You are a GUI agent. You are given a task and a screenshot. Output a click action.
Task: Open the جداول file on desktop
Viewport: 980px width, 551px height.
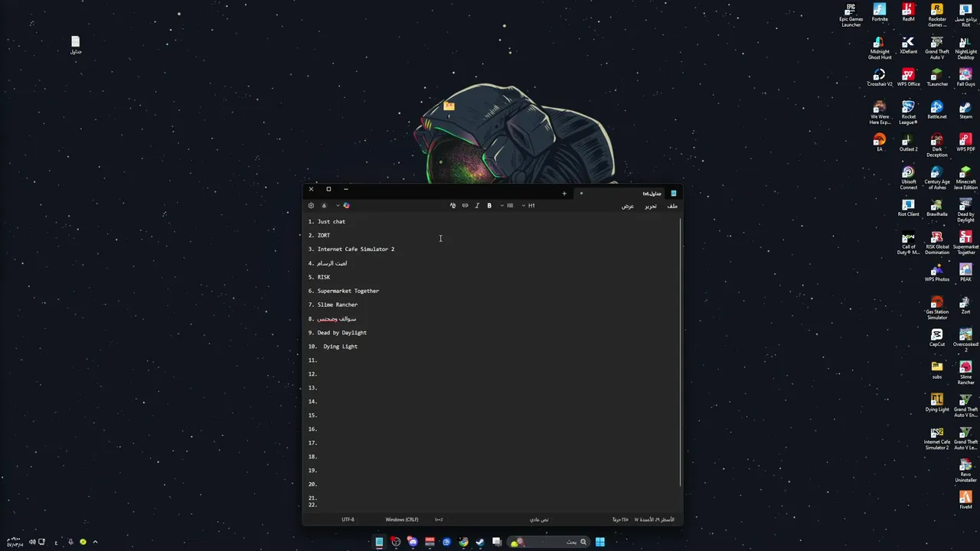coord(75,44)
